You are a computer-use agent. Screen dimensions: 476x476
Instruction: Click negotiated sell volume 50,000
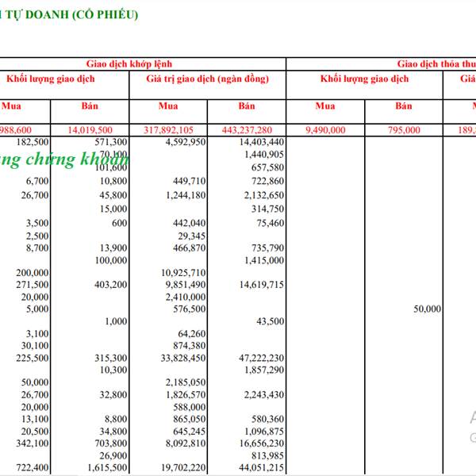[x=428, y=309]
